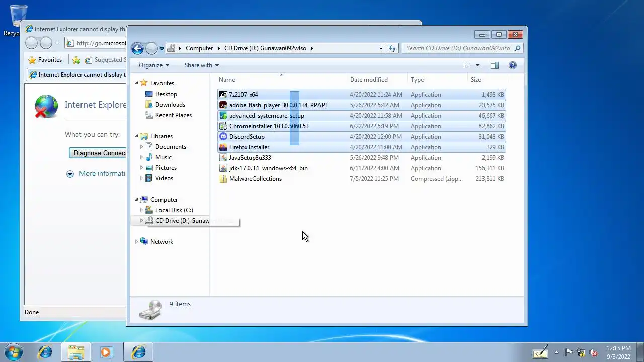
Task: Click the Action Center flag tray icon
Action: pyautogui.click(x=569, y=352)
